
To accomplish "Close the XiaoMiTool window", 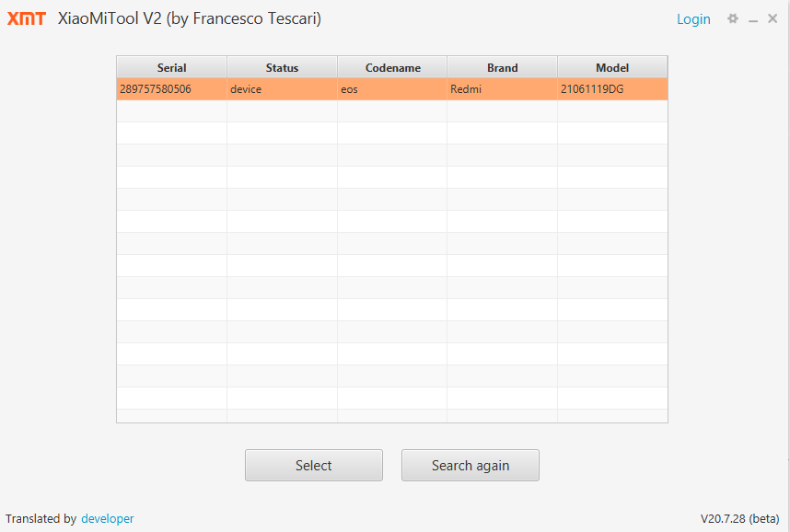I will 773,18.
